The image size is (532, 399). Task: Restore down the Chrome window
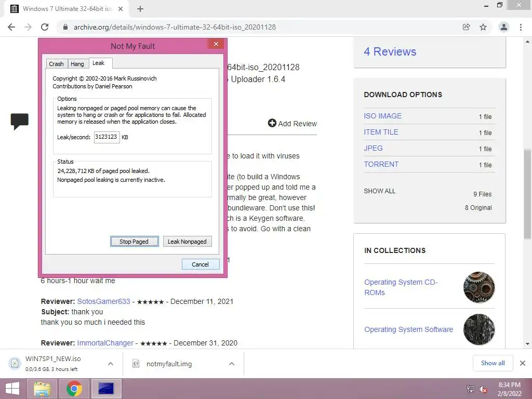click(499, 5)
